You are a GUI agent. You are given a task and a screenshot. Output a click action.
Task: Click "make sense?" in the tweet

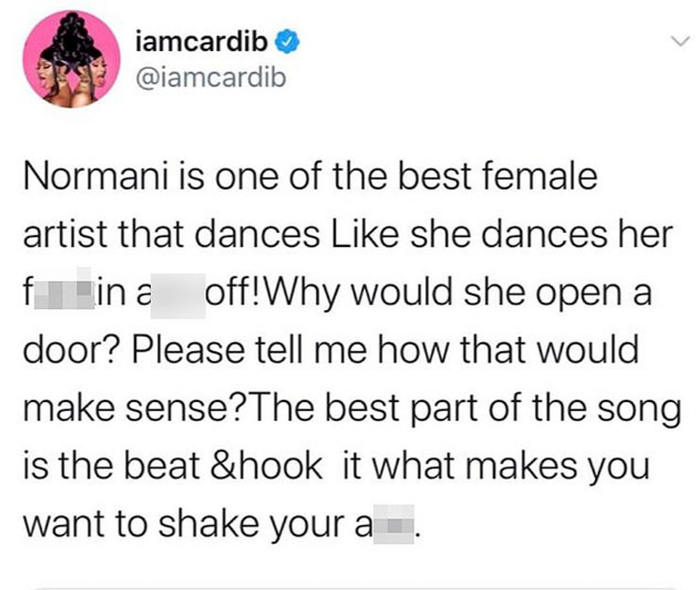click(x=133, y=408)
